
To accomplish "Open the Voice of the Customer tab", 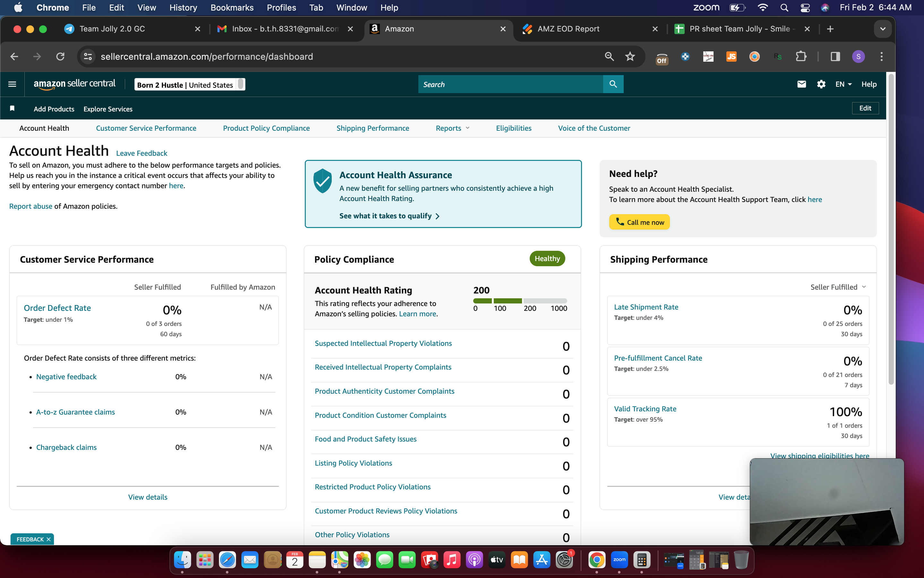I will (x=594, y=128).
